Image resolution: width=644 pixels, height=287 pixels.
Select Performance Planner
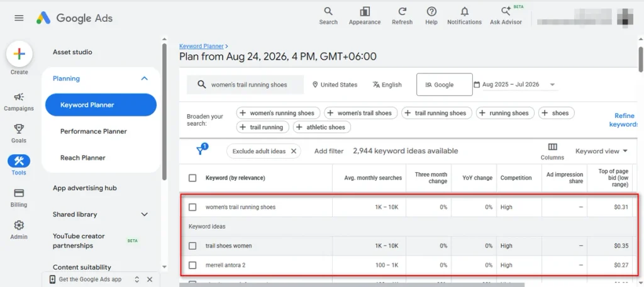pos(94,131)
